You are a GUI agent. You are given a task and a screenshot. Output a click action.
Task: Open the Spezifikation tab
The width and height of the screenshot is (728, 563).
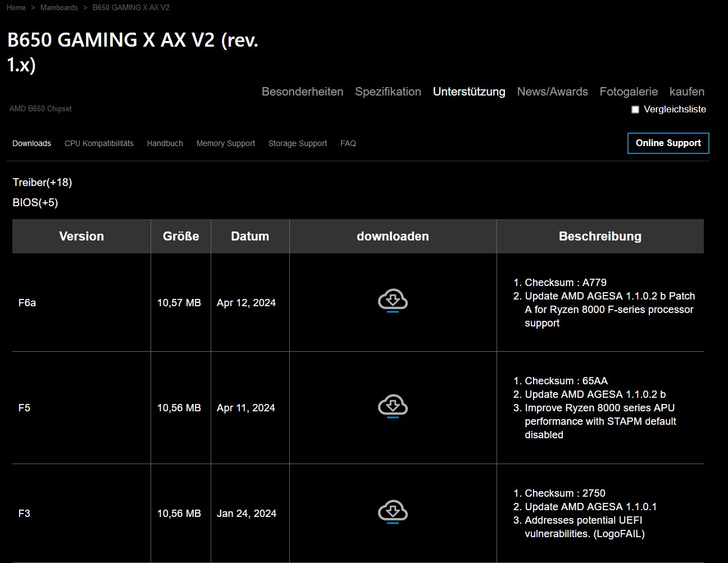(388, 92)
